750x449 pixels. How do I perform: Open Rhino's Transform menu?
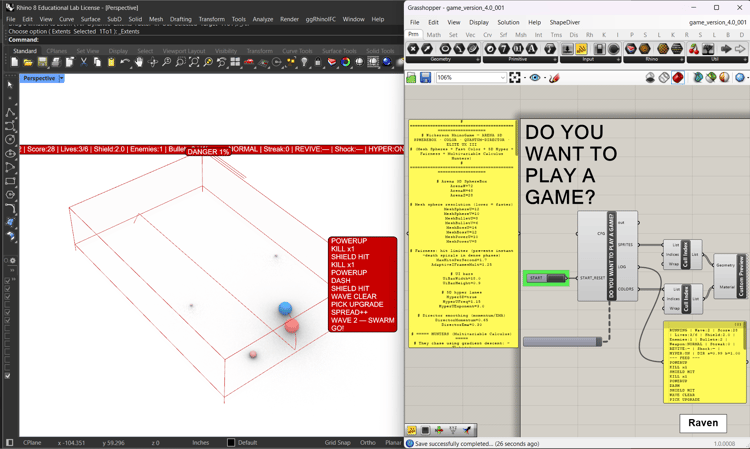[211, 20]
